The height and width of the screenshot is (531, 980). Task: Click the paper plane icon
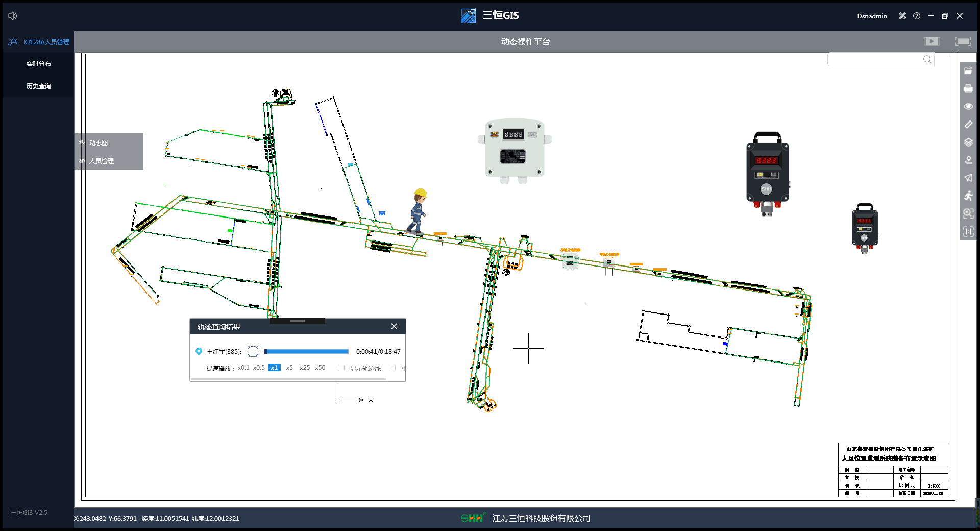click(x=968, y=178)
